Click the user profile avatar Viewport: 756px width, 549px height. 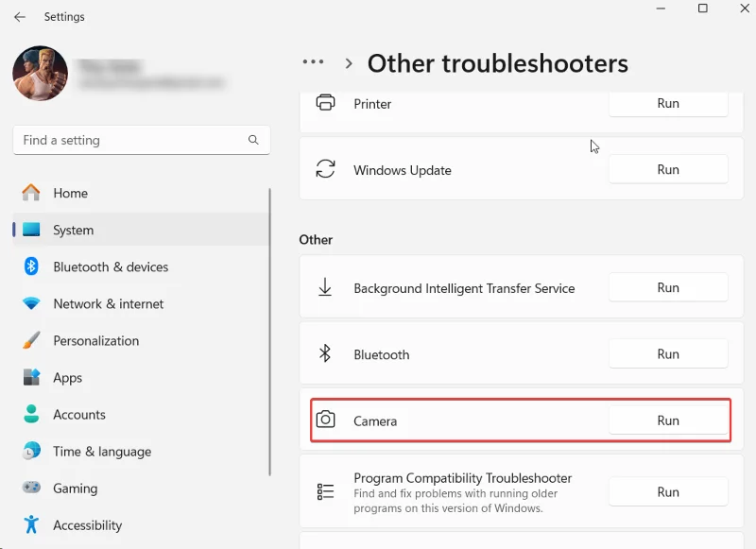click(40, 74)
